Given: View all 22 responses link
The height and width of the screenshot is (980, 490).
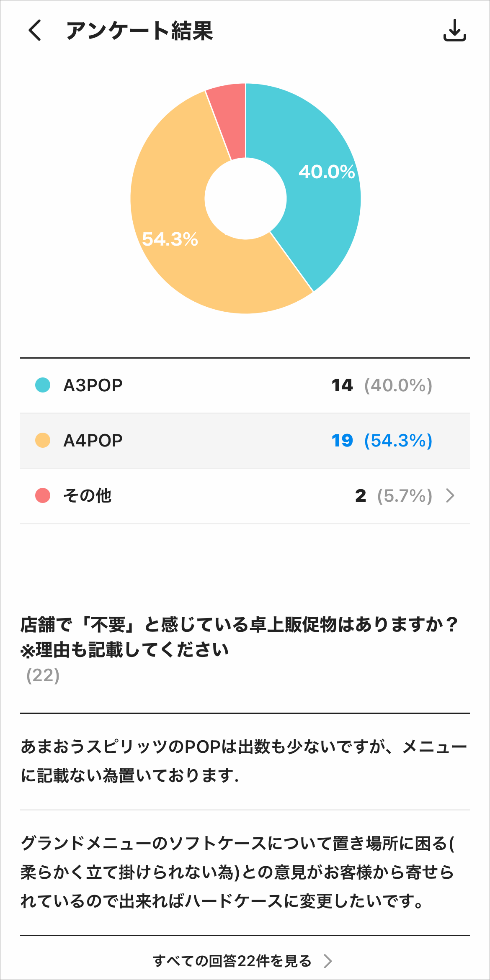Looking at the screenshot, I should point(232,961).
